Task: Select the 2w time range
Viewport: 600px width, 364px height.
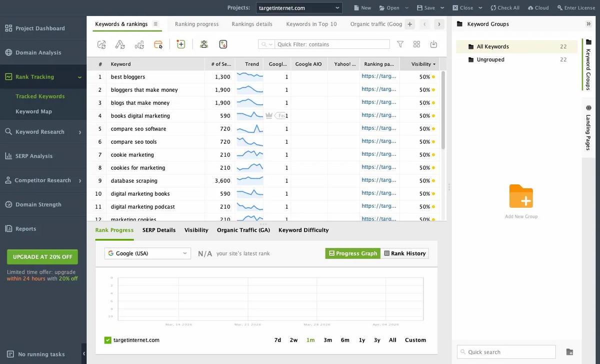Action: click(293, 340)
